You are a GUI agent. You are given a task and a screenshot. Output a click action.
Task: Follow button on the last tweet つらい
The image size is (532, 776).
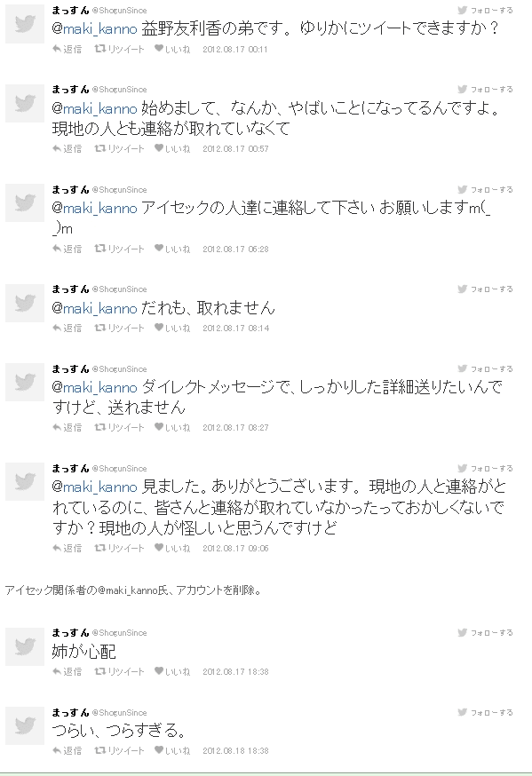point(485,713)
